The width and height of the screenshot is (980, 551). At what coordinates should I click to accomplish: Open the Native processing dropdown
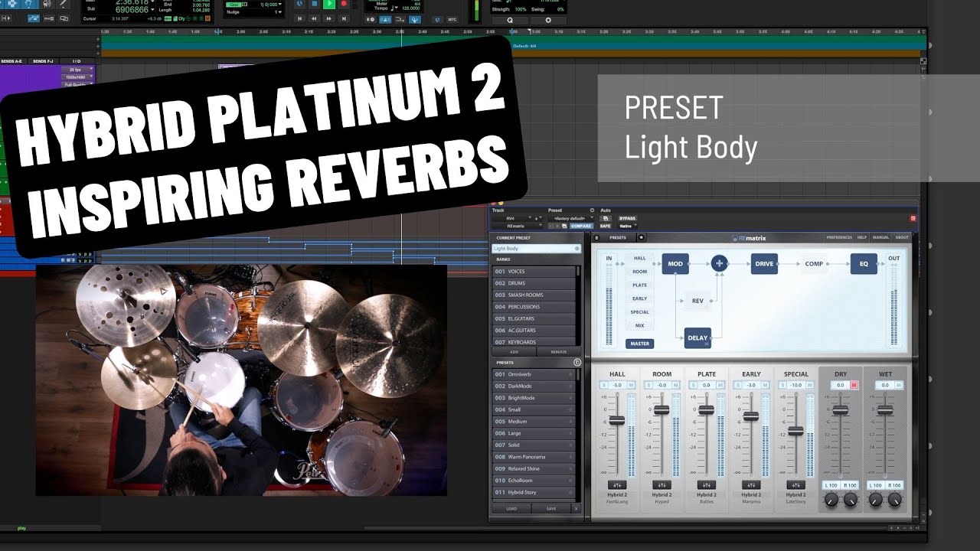click(628, 226)
